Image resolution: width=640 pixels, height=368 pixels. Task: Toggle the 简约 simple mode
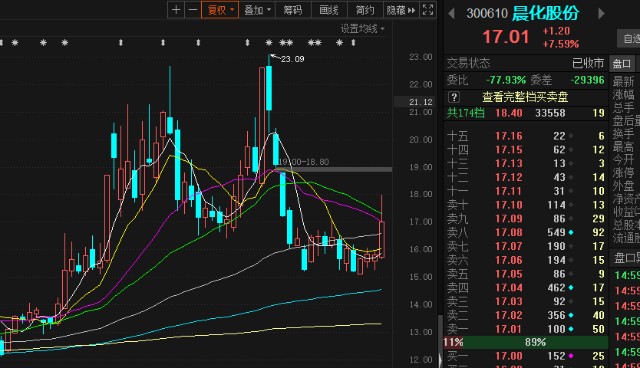(365, 10)
